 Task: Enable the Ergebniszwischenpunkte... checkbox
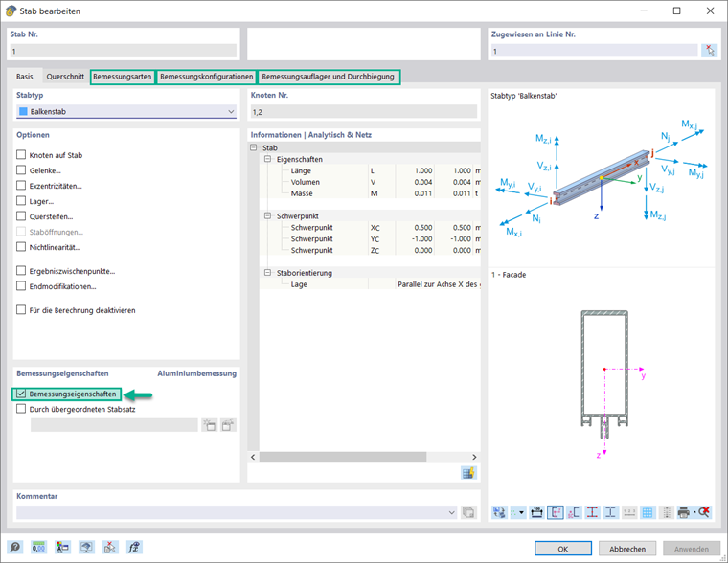pyautogui.click(x=21, y=271)
